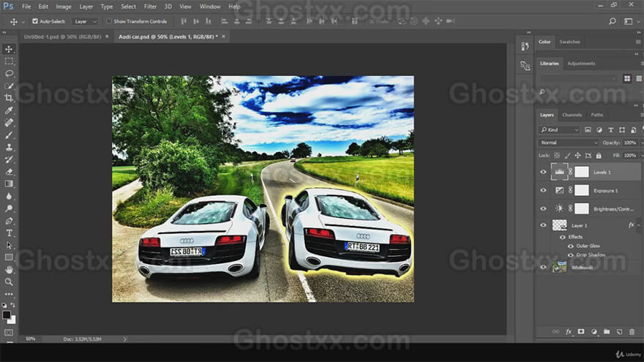This screenshot has width=644, height=362.
Task: Switch to the Adjustments tab
Action: pyautogui.click(x=581, y=64)
